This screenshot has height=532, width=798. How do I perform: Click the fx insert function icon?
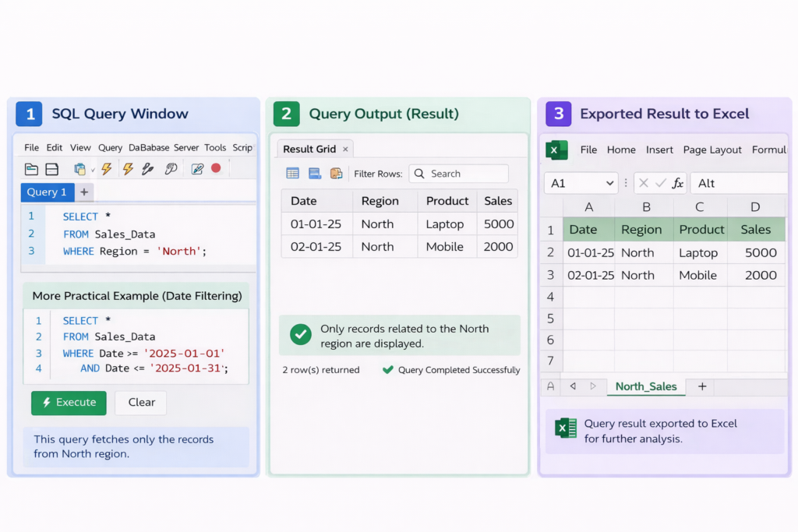point(677,183)
